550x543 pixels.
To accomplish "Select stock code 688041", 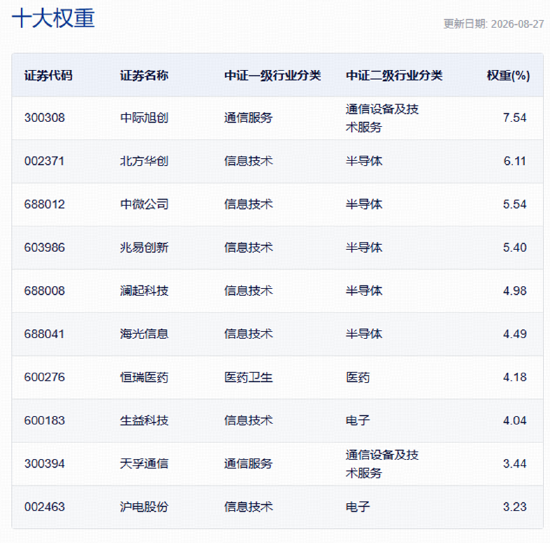I will 45,334.
